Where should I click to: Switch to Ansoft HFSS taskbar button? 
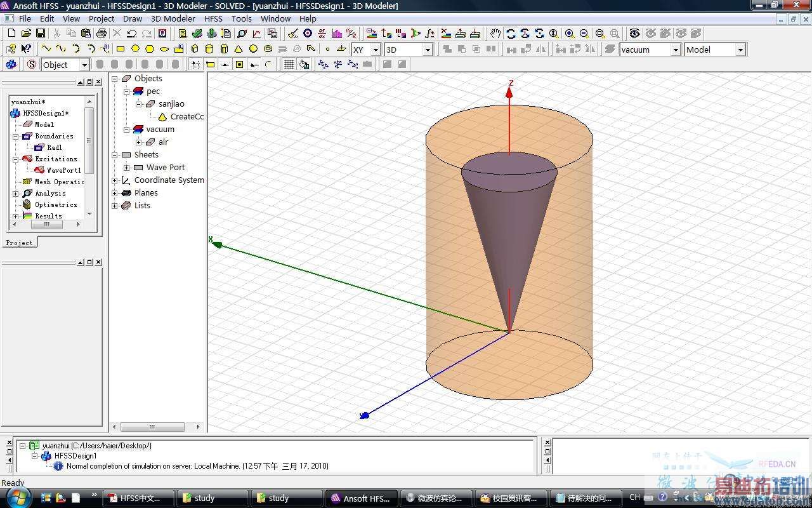[x=362, y=498]
